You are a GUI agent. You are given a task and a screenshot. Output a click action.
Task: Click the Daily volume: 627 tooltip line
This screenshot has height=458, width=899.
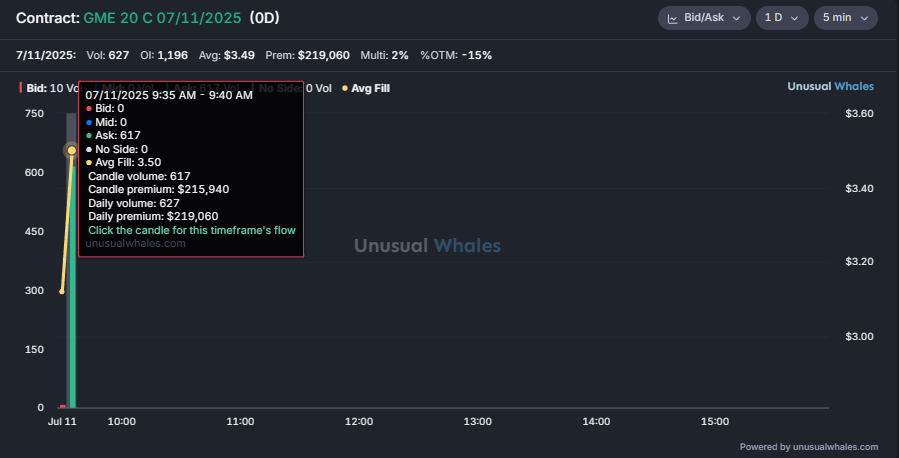coord(134,203)
